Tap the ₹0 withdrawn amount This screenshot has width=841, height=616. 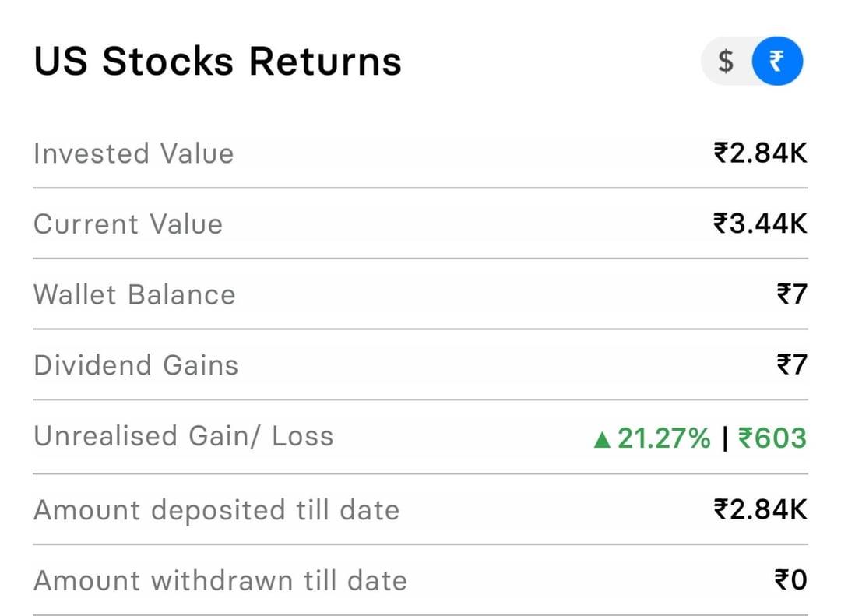point(790,580)
